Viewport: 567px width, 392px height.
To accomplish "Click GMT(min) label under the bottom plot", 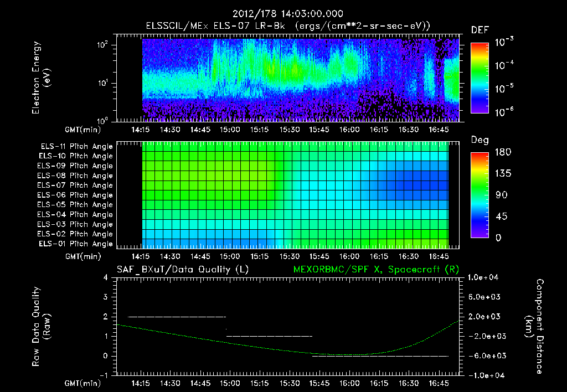I will click(83, 383).
